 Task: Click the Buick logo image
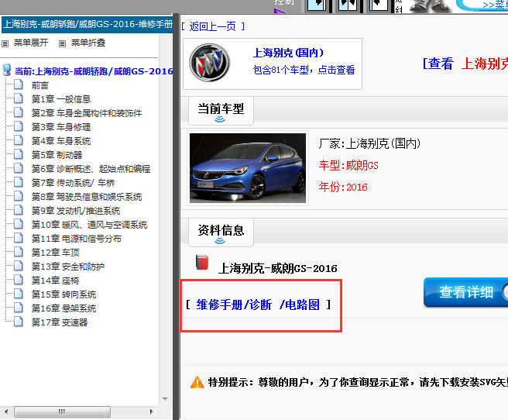click(210, 63)
